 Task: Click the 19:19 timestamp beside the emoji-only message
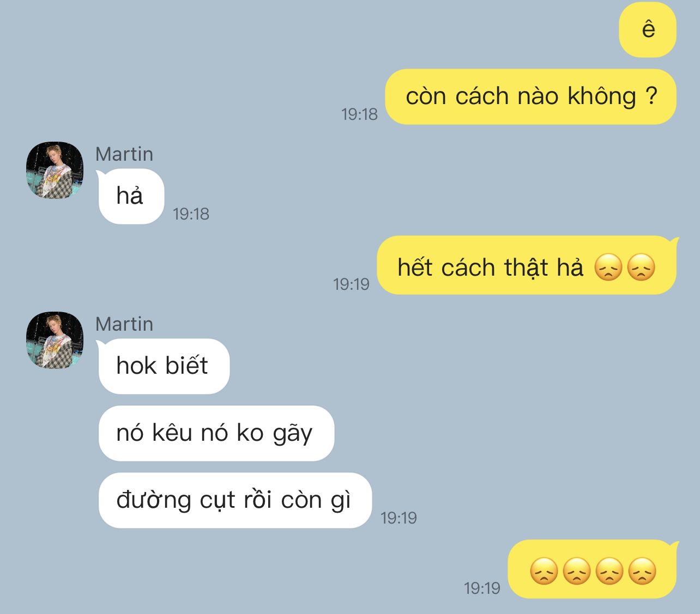click(482, 588)
